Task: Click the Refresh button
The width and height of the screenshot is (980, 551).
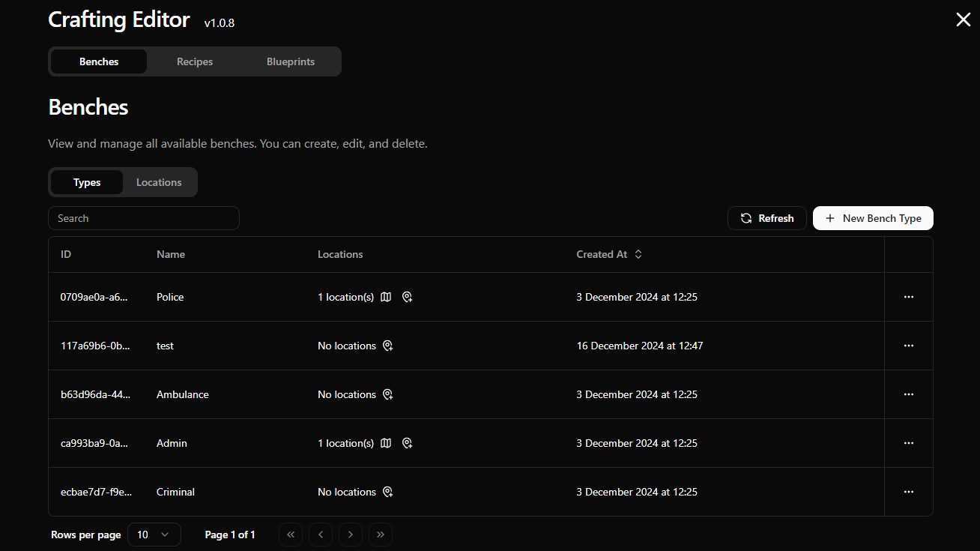Action: coord(766,218)
